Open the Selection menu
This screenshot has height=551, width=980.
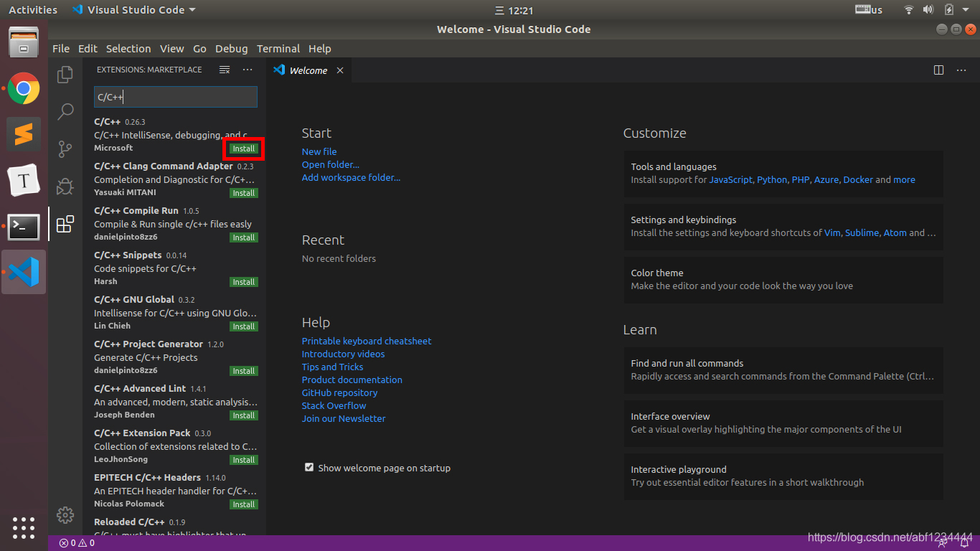tap(128, 49)
